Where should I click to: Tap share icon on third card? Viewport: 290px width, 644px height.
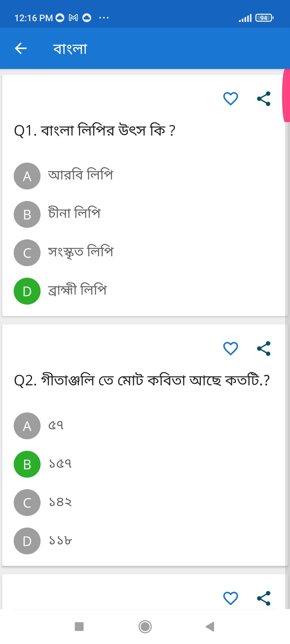(x=264, y=598)
